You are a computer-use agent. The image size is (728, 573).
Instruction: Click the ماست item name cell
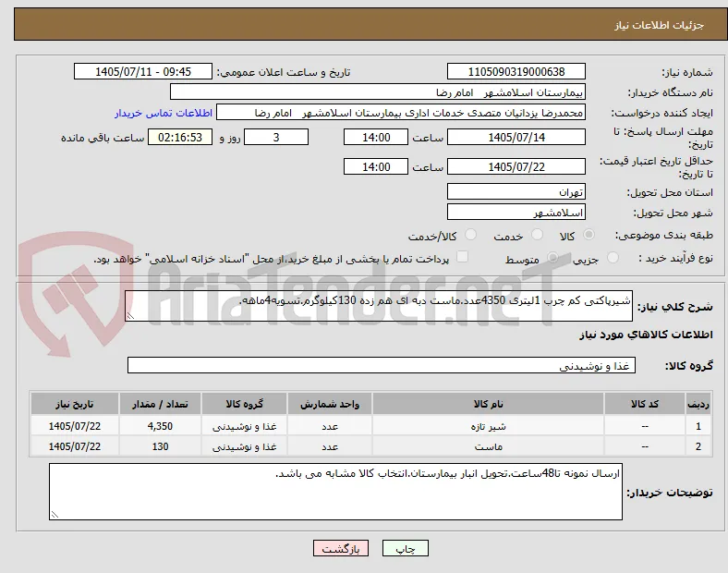tap(488, 446)
